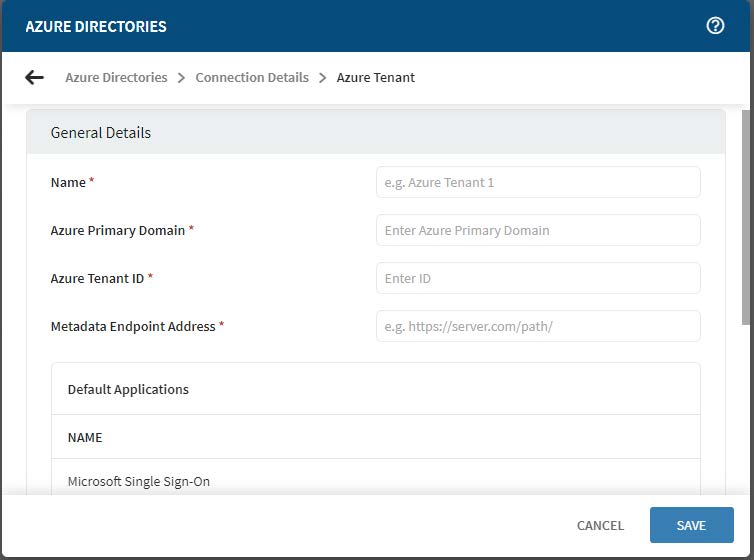Click the General Details section header
The width and height of the screenshot is (754, 560).
(101, 132)
